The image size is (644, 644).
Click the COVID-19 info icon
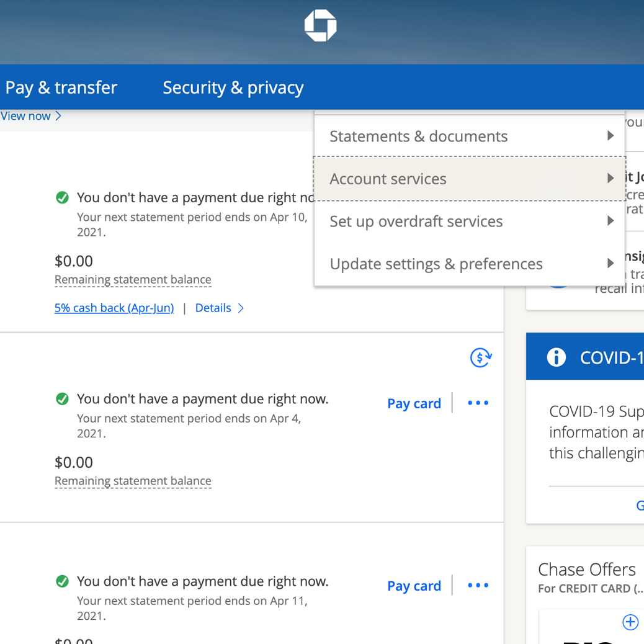coord(556,357)
